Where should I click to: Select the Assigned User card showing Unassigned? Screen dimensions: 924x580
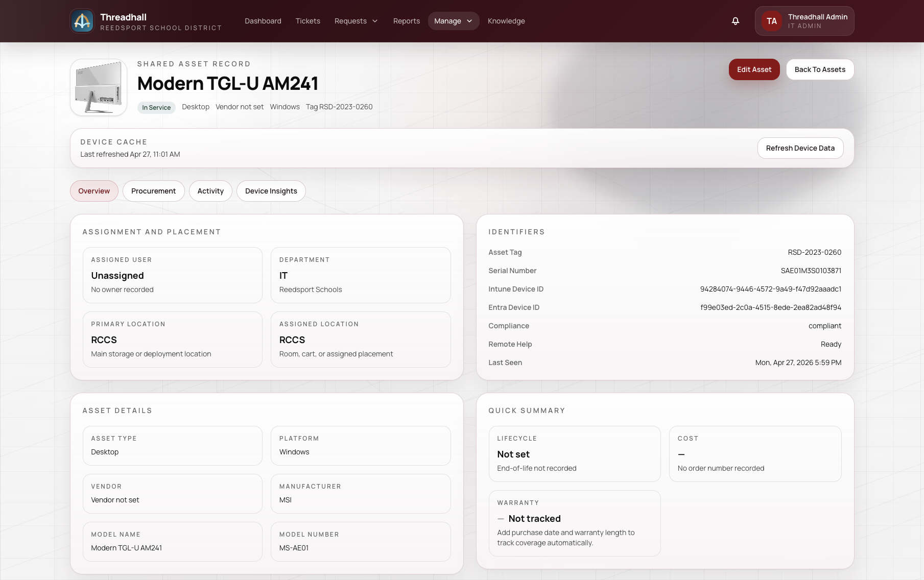click(173, 275)
